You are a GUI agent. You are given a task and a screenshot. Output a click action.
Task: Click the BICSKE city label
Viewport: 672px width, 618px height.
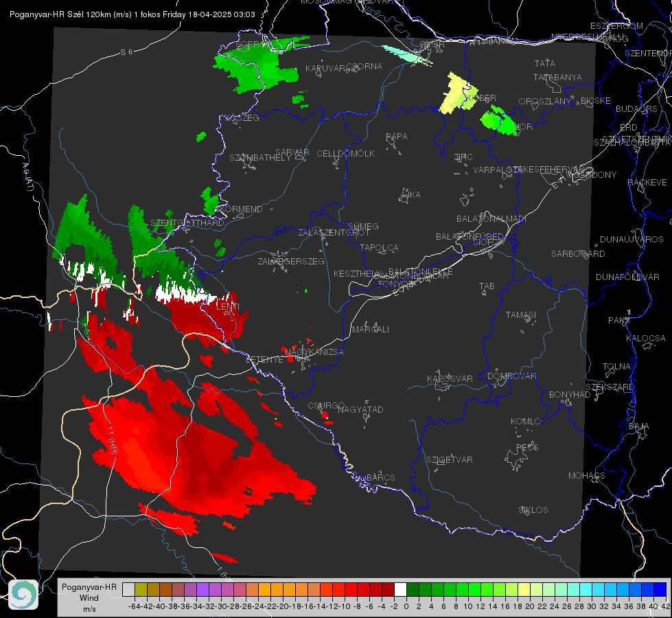click(596, 101)
